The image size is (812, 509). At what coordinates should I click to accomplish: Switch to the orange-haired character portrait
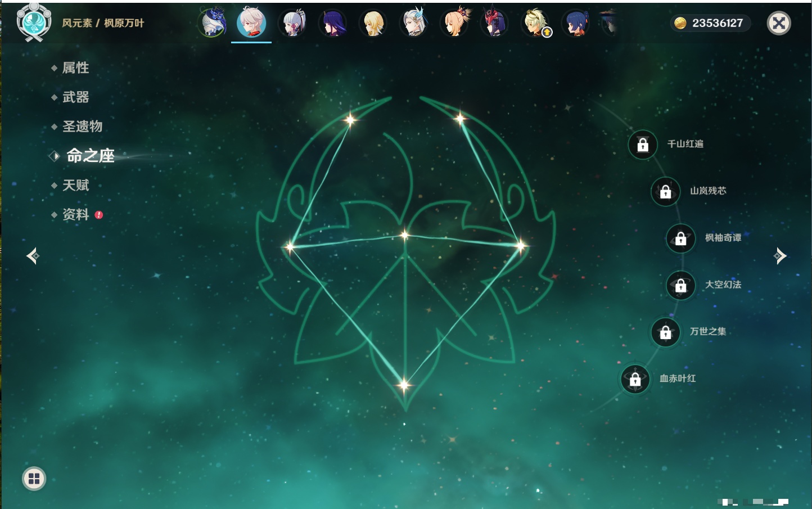454,23
